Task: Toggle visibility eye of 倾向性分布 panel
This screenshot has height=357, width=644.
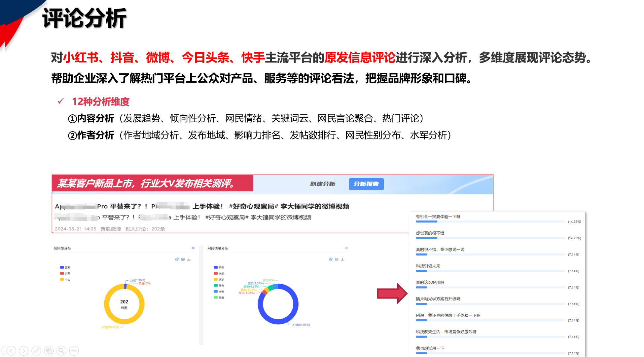Action: [x=193, y=248]
